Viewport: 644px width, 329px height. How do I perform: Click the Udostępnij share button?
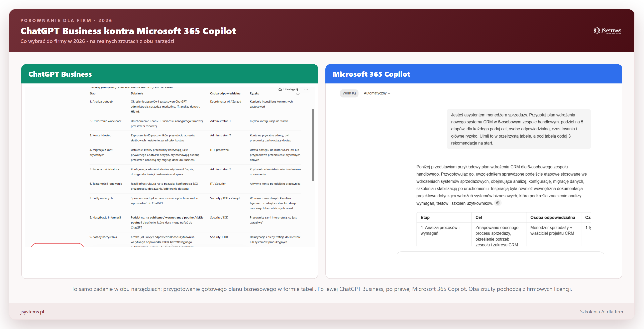tap(288, 89)
